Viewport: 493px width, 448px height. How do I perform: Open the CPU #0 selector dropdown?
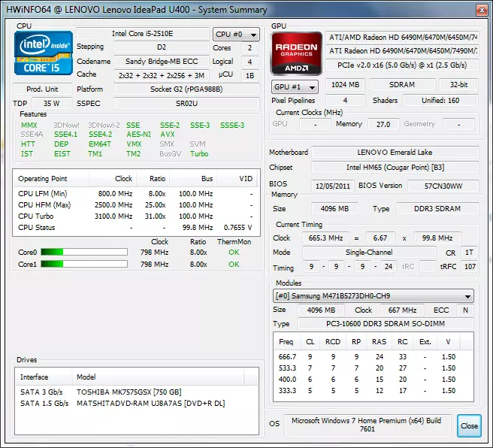pyautogui.click(x=236, y=35)
